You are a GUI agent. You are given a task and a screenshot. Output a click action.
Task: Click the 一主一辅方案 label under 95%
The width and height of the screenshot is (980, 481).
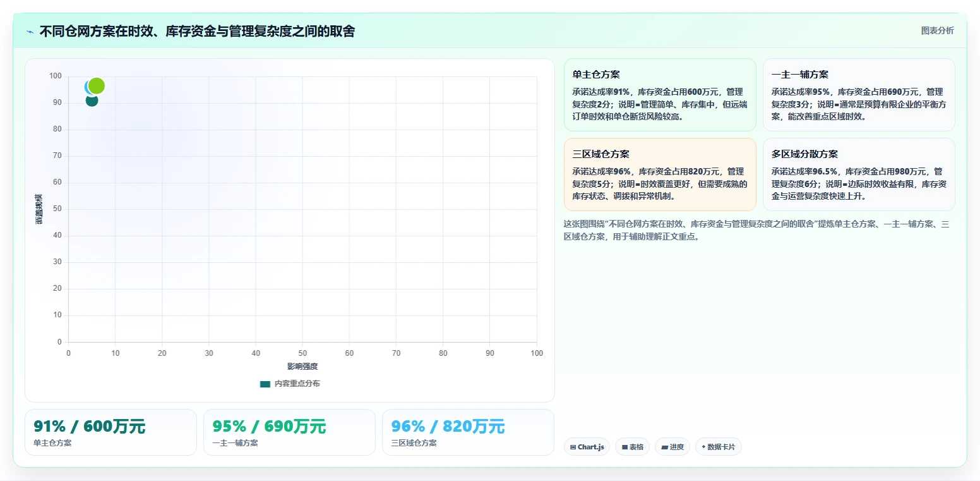pos(235,443)
